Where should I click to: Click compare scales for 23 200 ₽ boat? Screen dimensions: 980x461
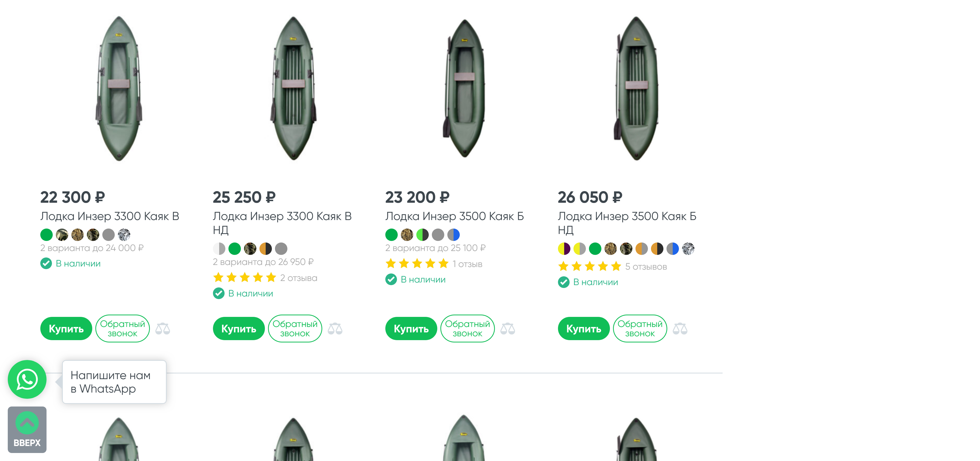click(508, 328)
